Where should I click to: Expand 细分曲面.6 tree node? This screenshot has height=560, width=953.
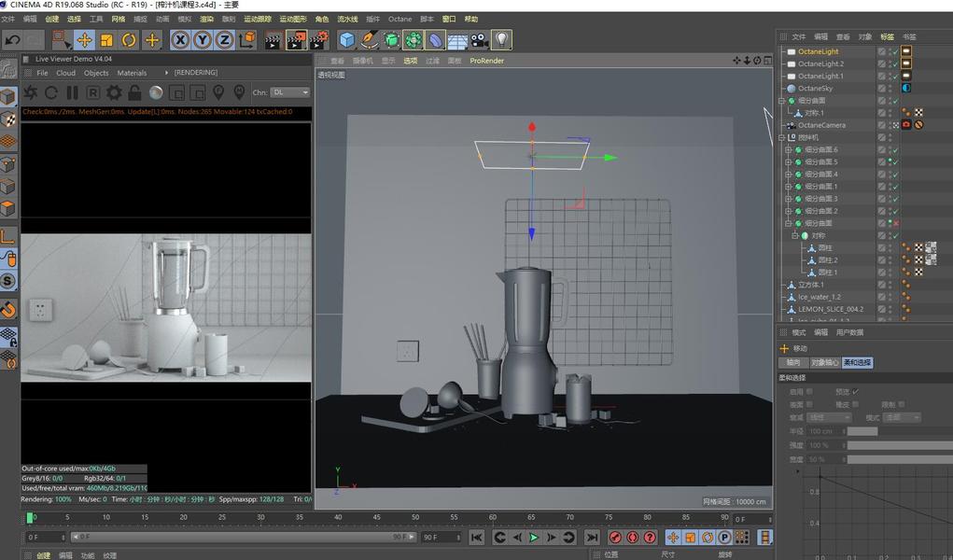(789, 149)
